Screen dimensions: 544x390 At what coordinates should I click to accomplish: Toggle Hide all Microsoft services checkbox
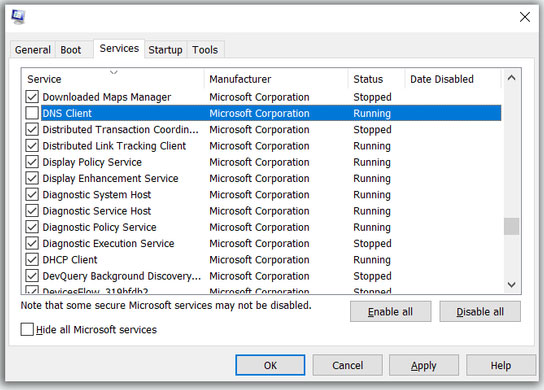click(27, 329)
